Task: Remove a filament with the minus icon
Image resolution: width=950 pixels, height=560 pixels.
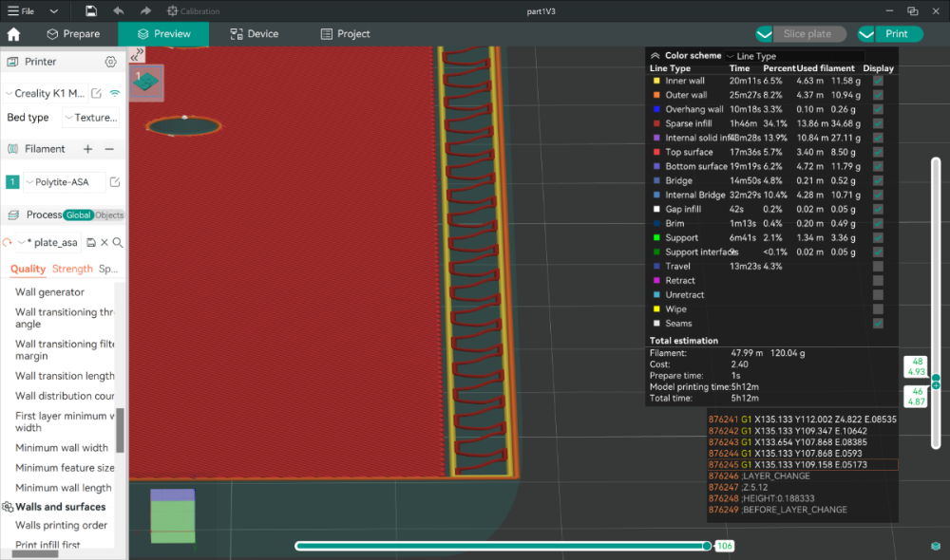Action: (109, 149)
